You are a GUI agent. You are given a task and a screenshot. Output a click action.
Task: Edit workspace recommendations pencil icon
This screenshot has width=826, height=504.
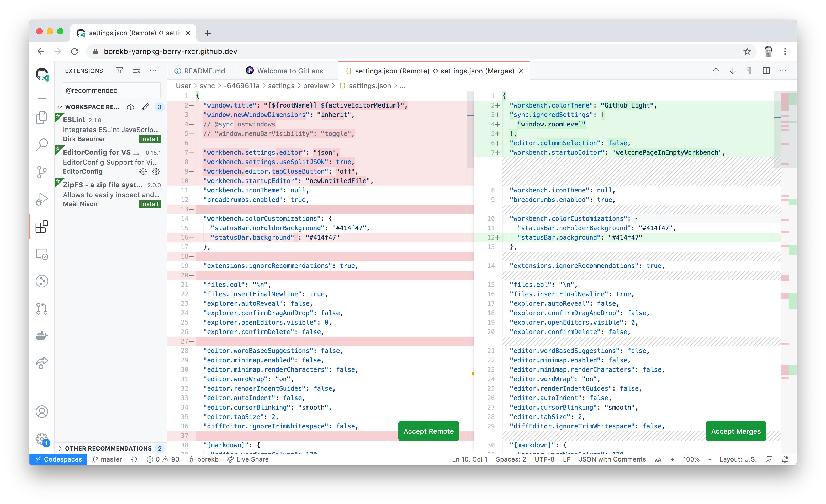[x=145, y=107]
